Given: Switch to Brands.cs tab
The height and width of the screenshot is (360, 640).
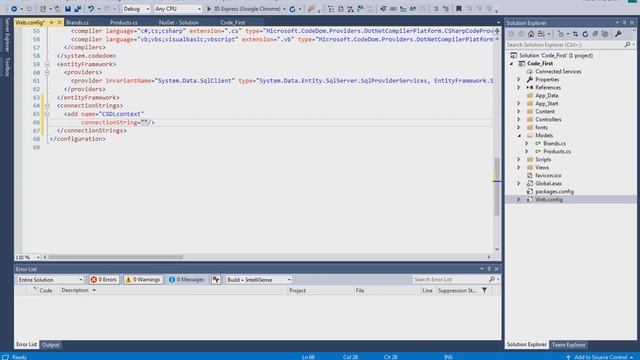Looking at the screenshot, I should coord(77,22).
